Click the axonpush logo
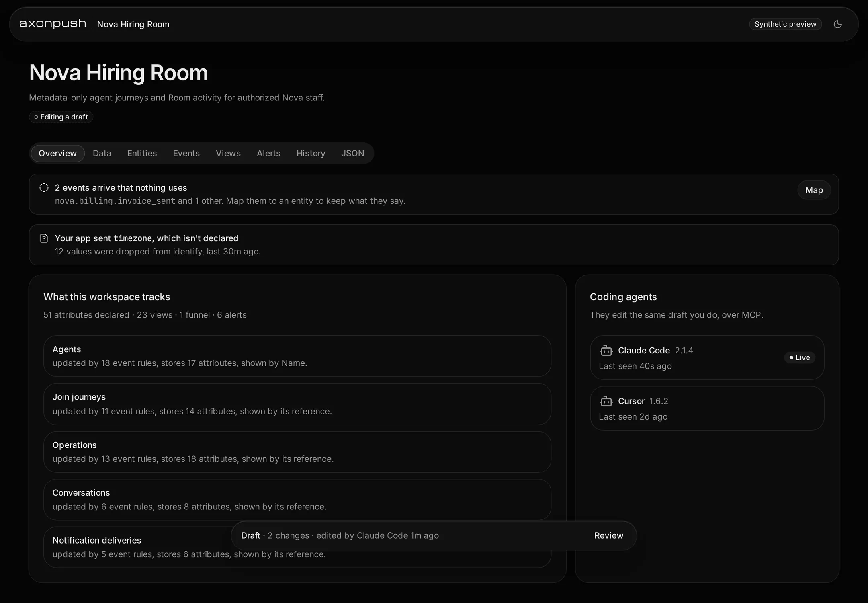The height and width of the screenshot is (603, 868). [x=53, y=24]
